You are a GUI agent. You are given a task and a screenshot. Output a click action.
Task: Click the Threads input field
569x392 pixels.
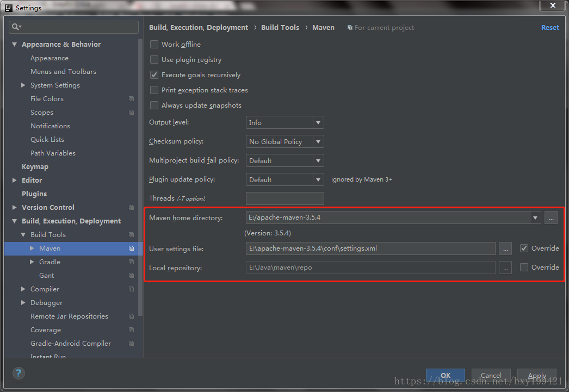click(285, 198)
